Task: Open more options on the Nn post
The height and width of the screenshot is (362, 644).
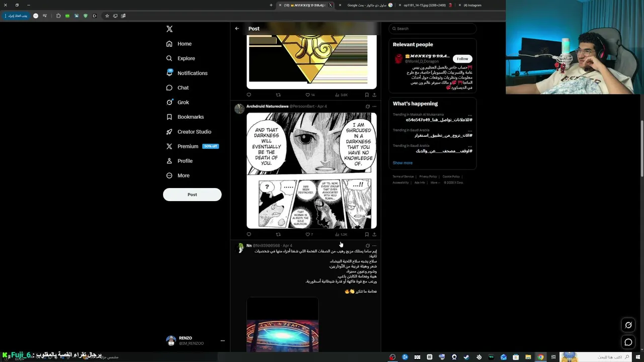Action: [x=374, y=246]
